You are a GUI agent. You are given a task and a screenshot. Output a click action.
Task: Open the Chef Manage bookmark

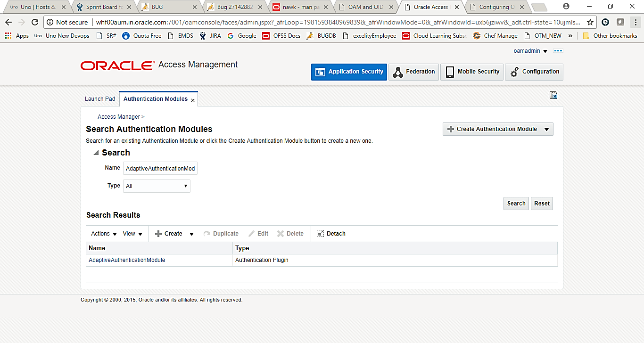click(x=495, y=36)
